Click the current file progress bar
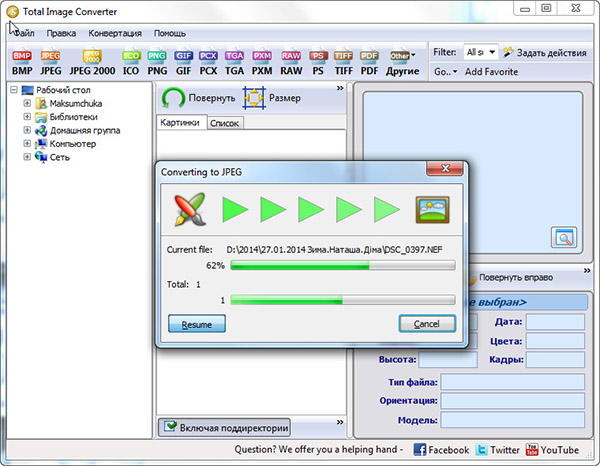600x466 pixels. [x=342, y=266]
